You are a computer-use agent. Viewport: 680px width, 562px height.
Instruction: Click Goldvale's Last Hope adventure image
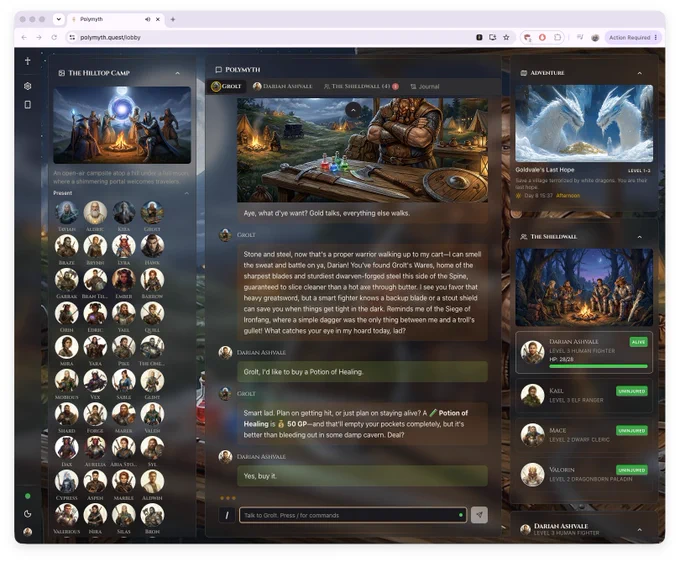coord(584,123)
